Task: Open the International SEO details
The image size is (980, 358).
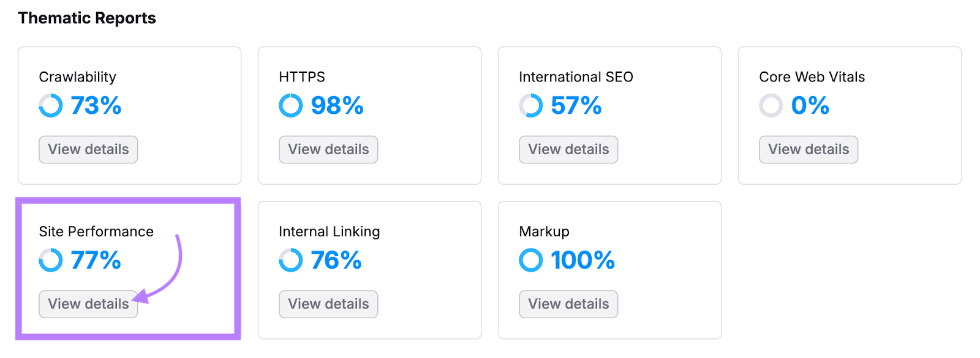Action: click(568, 149)
